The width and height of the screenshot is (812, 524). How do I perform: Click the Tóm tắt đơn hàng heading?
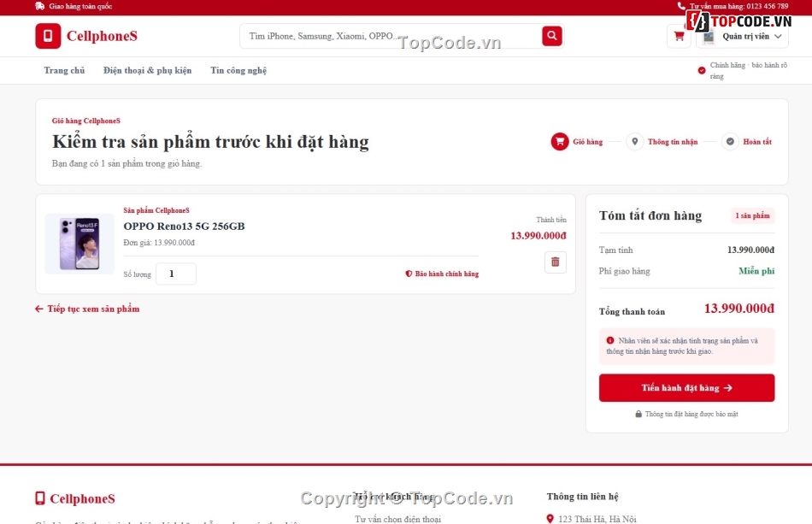650,215
